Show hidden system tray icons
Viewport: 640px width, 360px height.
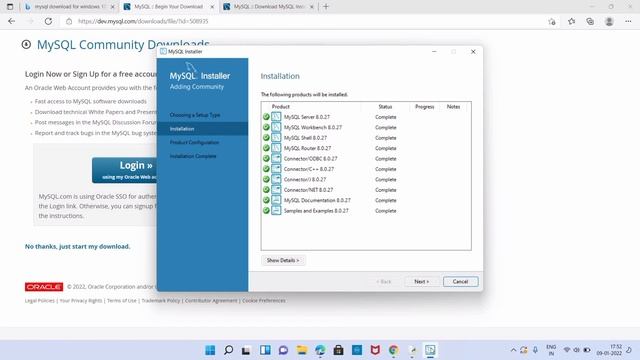click(x=513, y=350)
